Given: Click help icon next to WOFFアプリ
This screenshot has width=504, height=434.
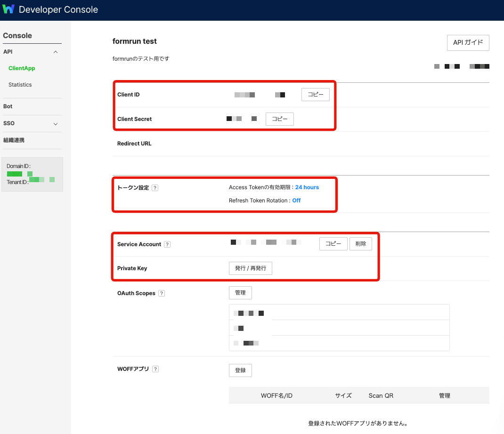Looking at the screenshot, I should point(155,370).
